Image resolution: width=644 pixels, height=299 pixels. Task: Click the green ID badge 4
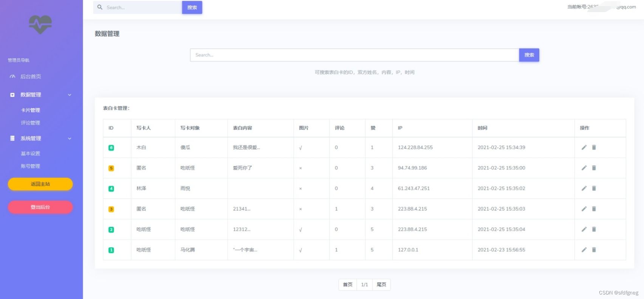111,188
